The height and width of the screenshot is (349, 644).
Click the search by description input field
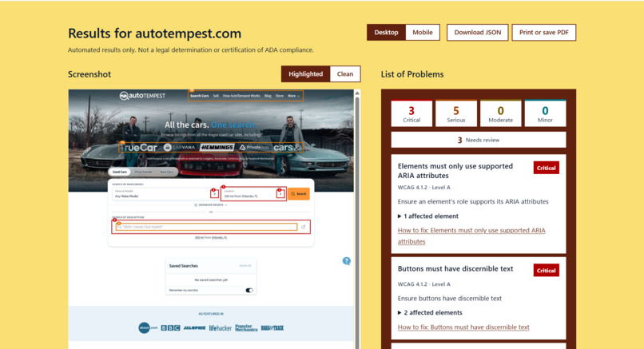(206, 227)
